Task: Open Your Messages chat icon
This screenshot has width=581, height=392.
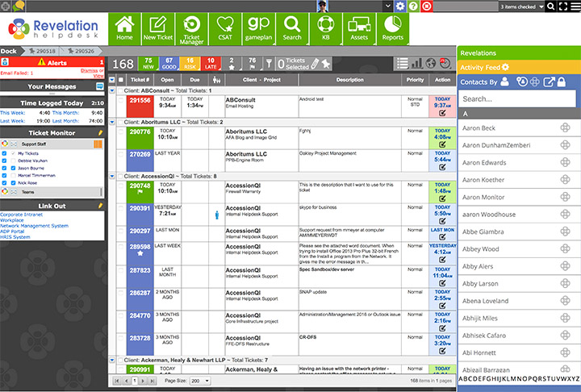Action: tap(100, 86)
